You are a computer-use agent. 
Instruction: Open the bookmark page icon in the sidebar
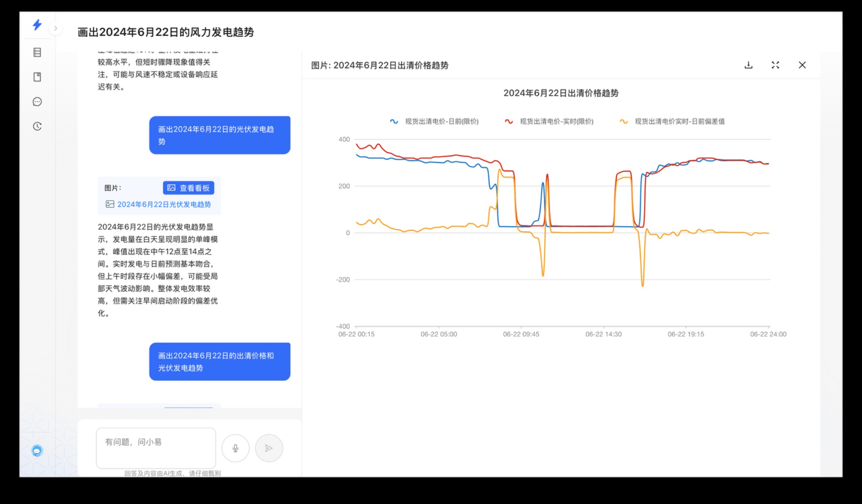pos(37,77)
